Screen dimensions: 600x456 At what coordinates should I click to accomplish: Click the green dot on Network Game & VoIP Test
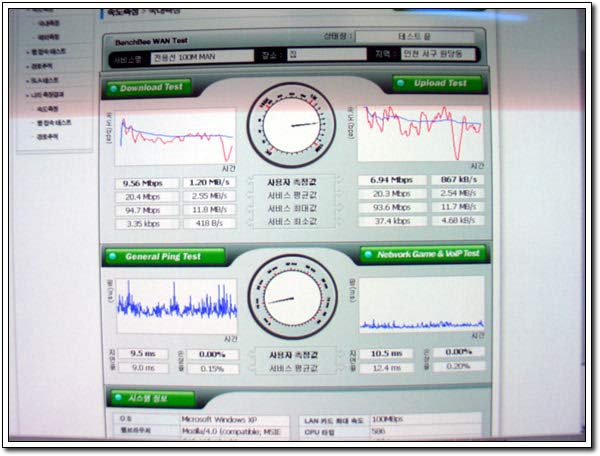coord(368,254)
